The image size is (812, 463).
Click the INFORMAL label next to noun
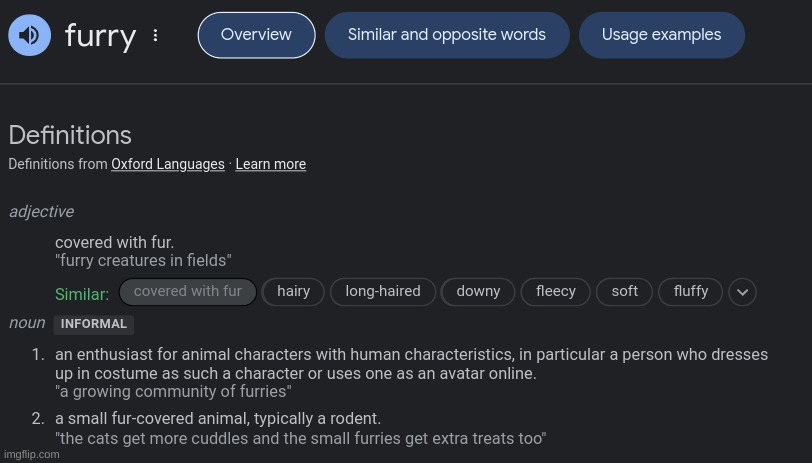[x=94, y=324]
